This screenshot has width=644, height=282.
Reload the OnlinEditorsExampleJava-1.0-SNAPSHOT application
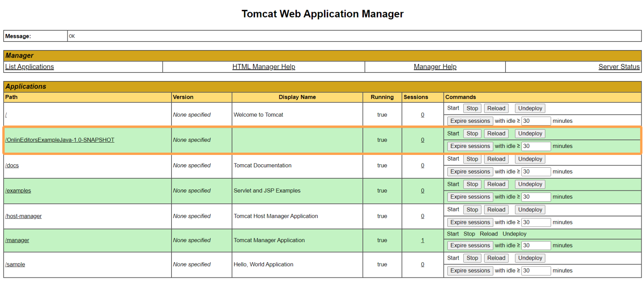click(x=496, y=134)
